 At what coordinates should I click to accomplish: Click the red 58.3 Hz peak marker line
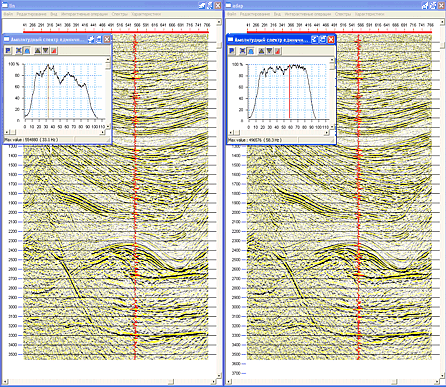pyautogui.click(x=289, y=92)
